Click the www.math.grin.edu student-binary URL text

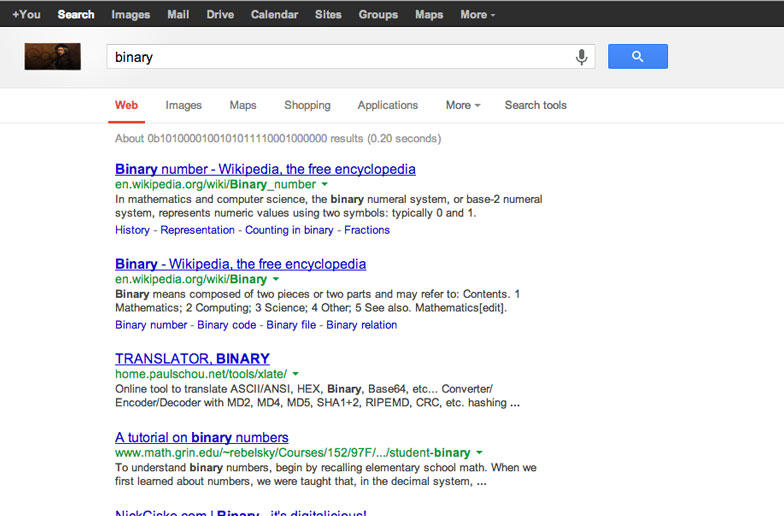click(x=292, y=452)
